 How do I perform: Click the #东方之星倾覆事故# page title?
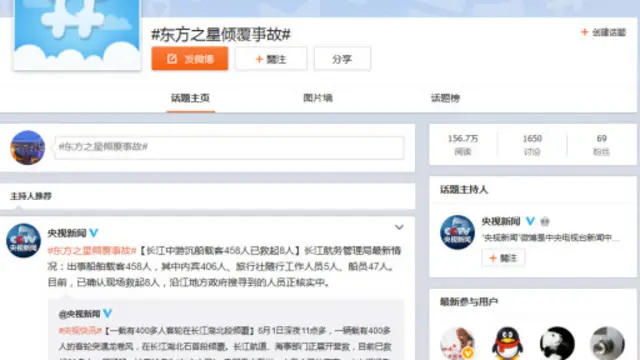[x=221, y=35]
